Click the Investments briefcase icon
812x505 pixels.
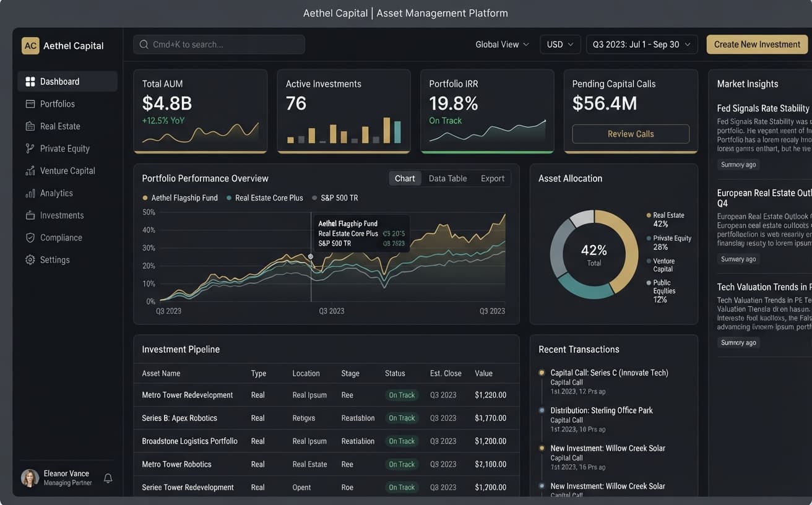coord(30,215)
